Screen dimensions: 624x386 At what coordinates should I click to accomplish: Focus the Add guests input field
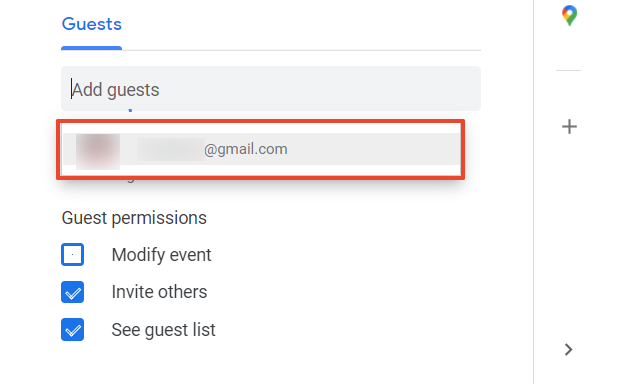coord(271,89)
